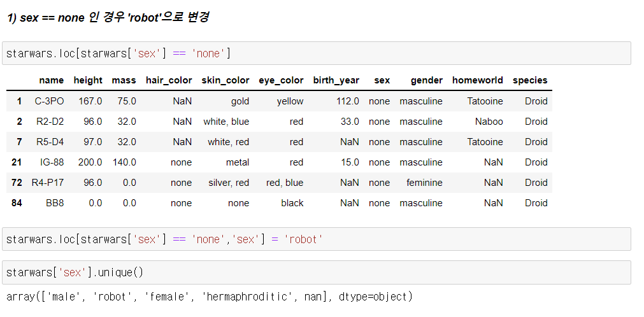Click hair color 'none' in IG-88 row
The image size is (644, 317).
181,162
